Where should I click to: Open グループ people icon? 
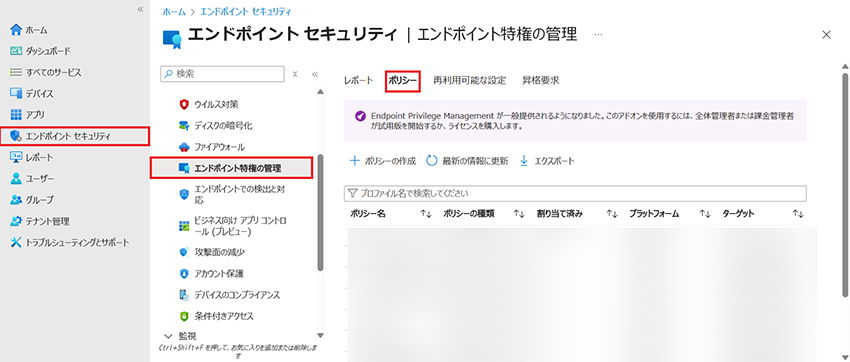click(x=16, y=200)
